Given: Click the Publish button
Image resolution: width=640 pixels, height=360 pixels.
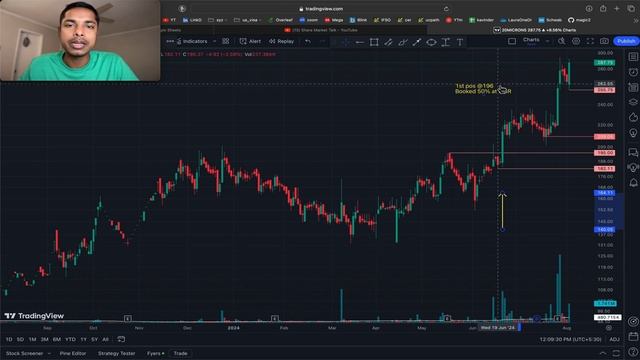Looking at the screenshot, I should (626, 41).
